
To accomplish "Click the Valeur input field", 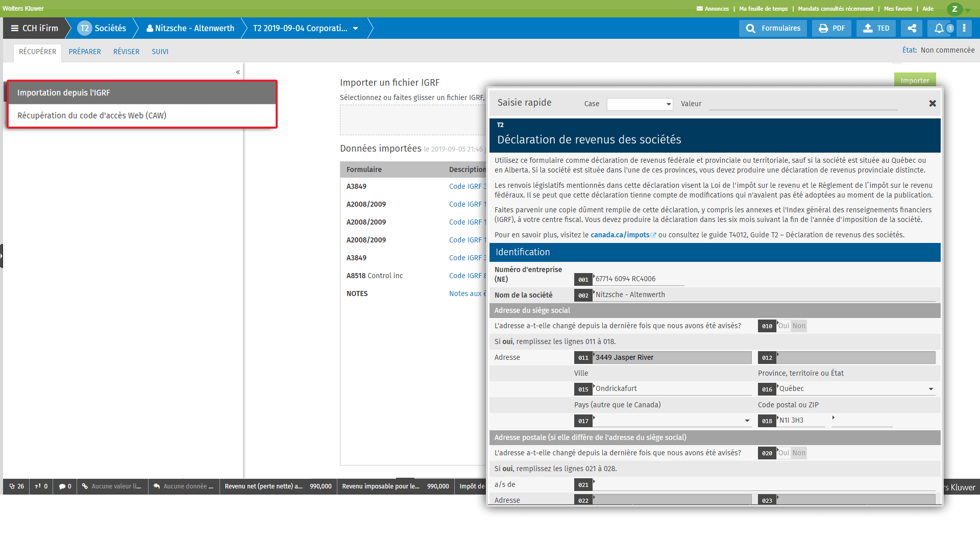I will [x=802, y=104].
